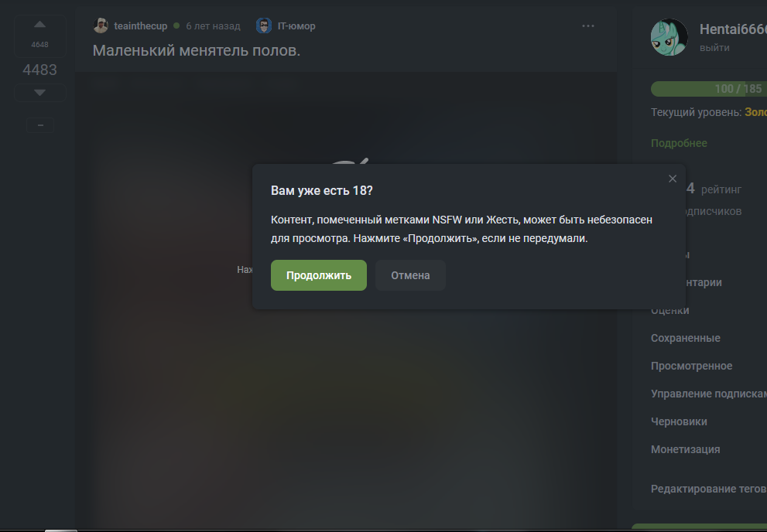This screenshot has width=767, height=532.
Task: Open the three-dots post options menu
Action: click(x=588, y=26)
